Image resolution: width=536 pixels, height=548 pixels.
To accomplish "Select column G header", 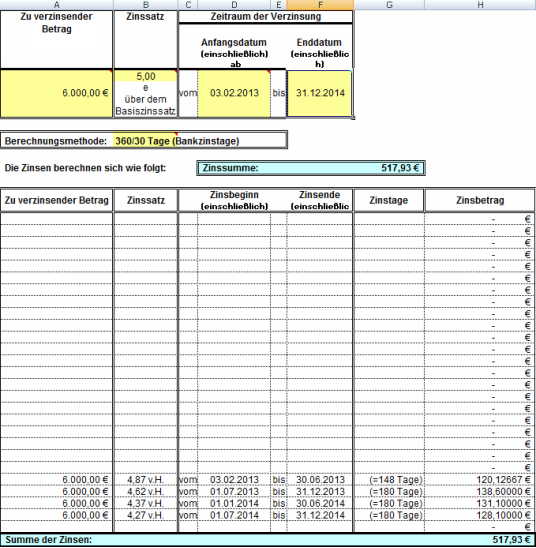I will click(x=389, y=5).
